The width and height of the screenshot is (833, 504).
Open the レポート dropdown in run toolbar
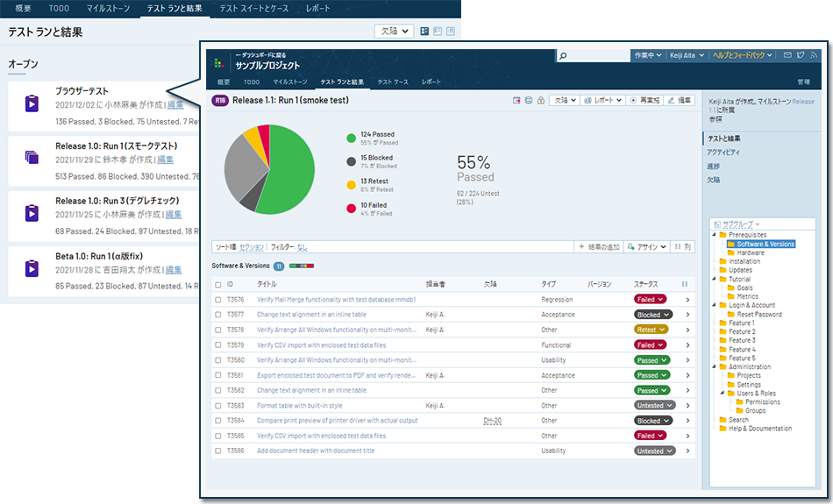602,101
